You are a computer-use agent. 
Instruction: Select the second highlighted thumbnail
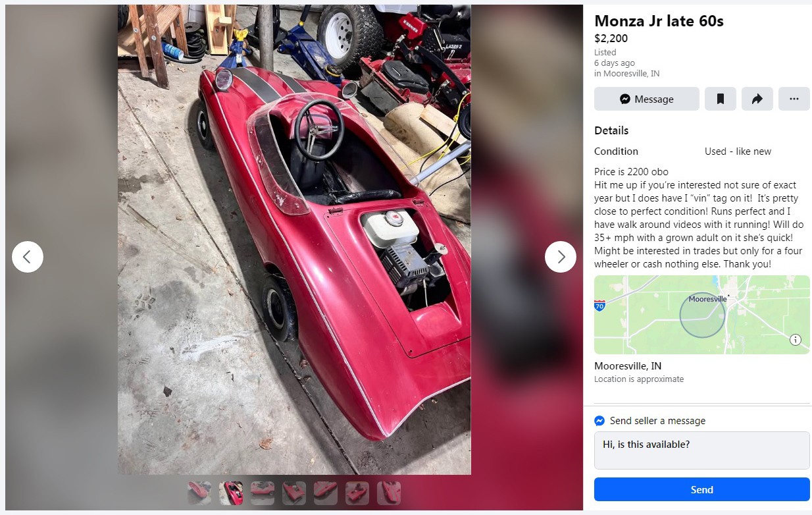click(x=231, y=493)
